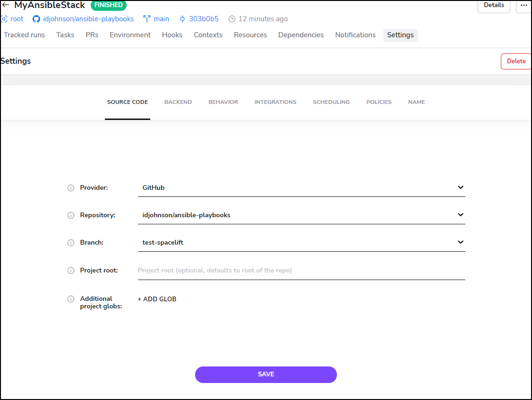Click the Repository: field label

coord(98,215)
